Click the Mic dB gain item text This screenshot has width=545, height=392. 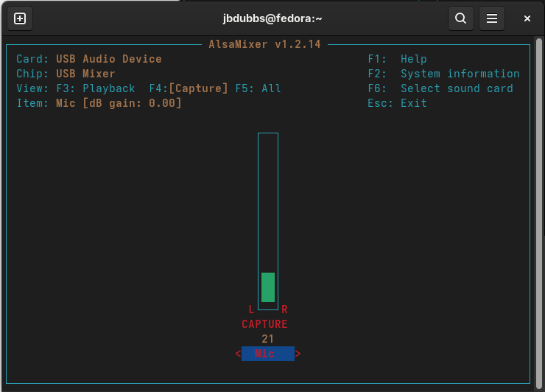(118, 103)
